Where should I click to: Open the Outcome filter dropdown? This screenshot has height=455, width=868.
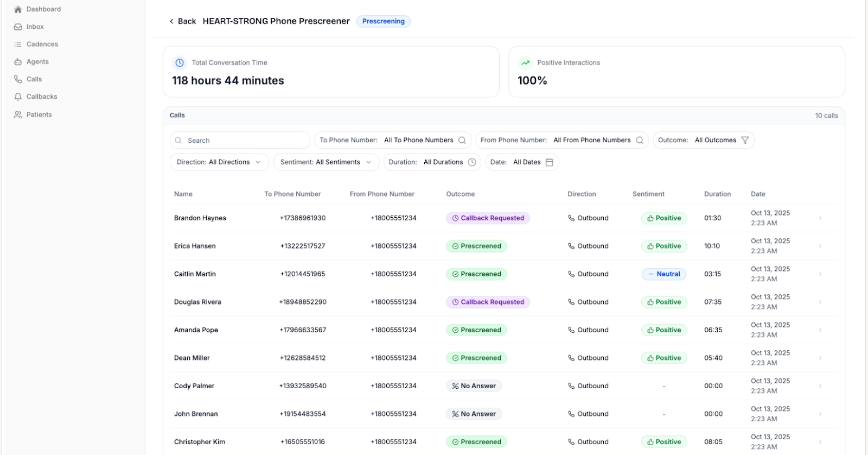pos(704,140)
